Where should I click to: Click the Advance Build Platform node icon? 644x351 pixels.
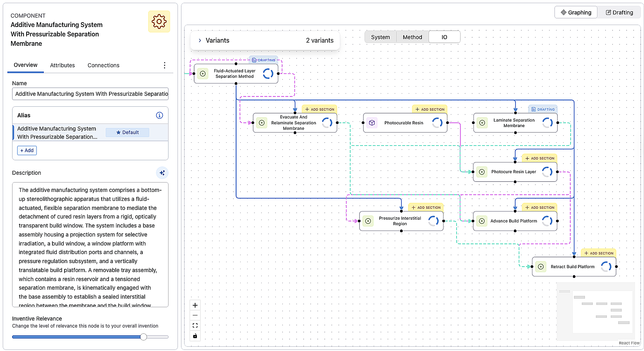[482, 221]
